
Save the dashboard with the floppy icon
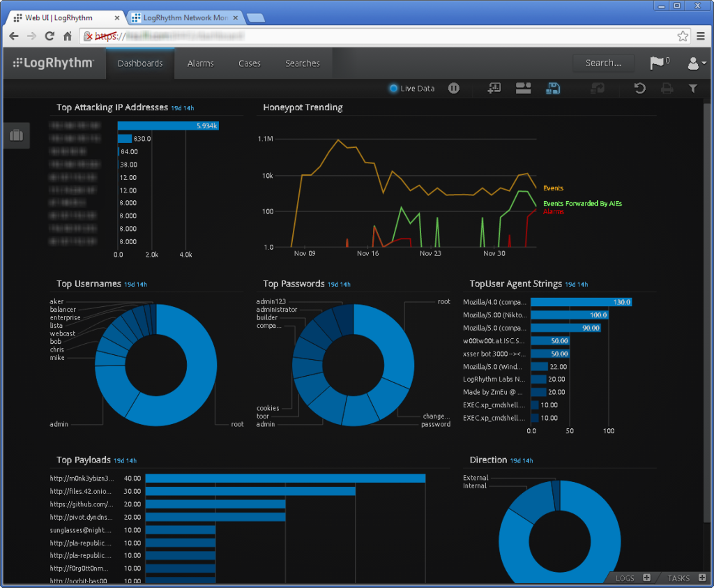(x=553, y=88)
